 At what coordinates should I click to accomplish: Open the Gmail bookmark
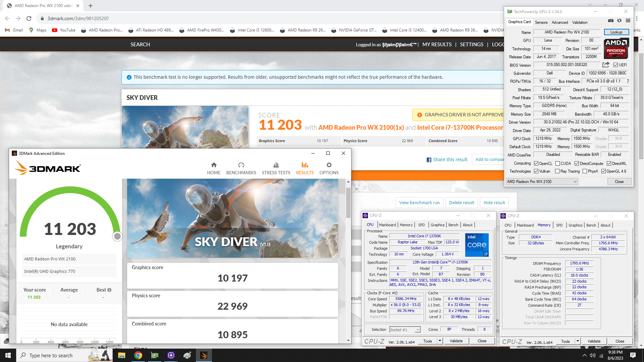point(14,30)
